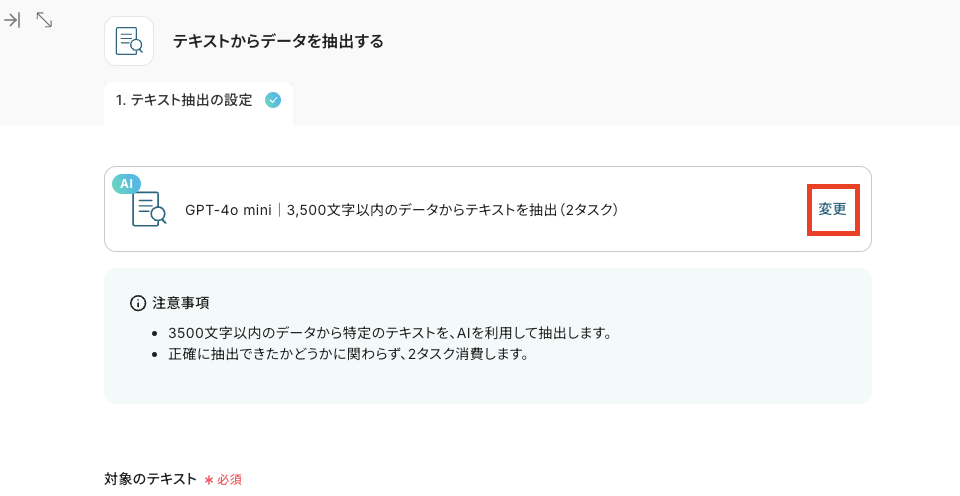Click the note about 2タスク消費

(x=348, y=354)
